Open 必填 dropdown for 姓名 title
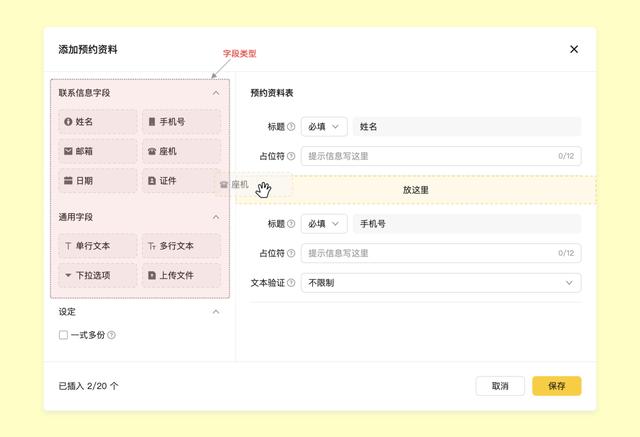This screenshot has width=640, height=437. 324,127
